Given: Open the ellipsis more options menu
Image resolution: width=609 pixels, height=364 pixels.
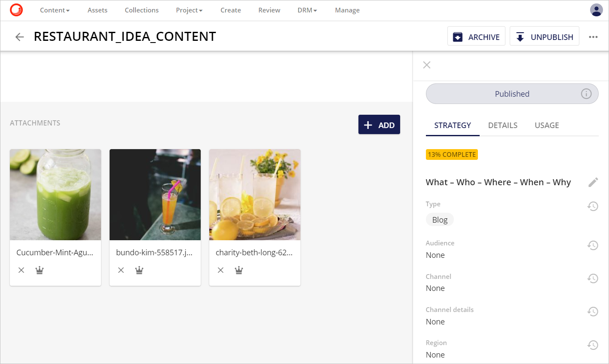Looking at the screenshot, I should click(x=594, y=37).
